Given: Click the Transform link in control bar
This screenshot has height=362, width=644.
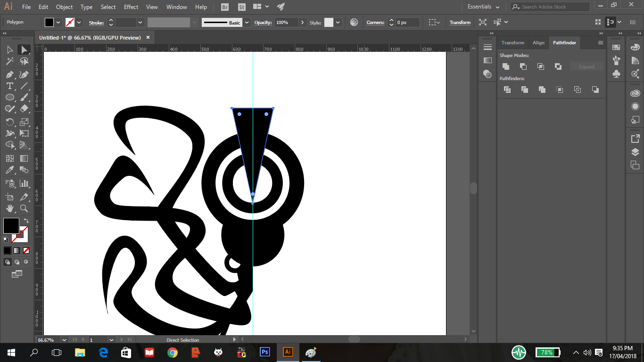Looking at the screenshot, I should click(460, 22).
